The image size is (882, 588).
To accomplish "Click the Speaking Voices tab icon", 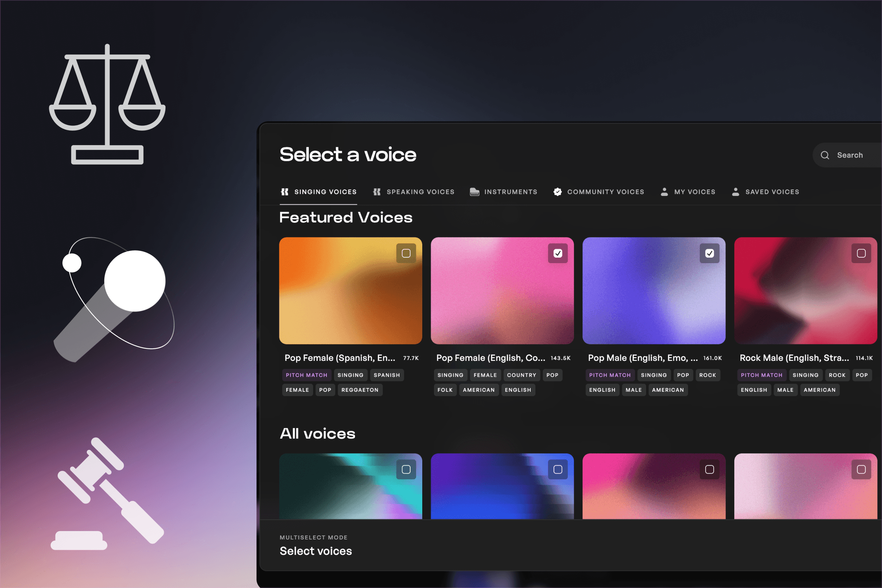I will 377,192.
